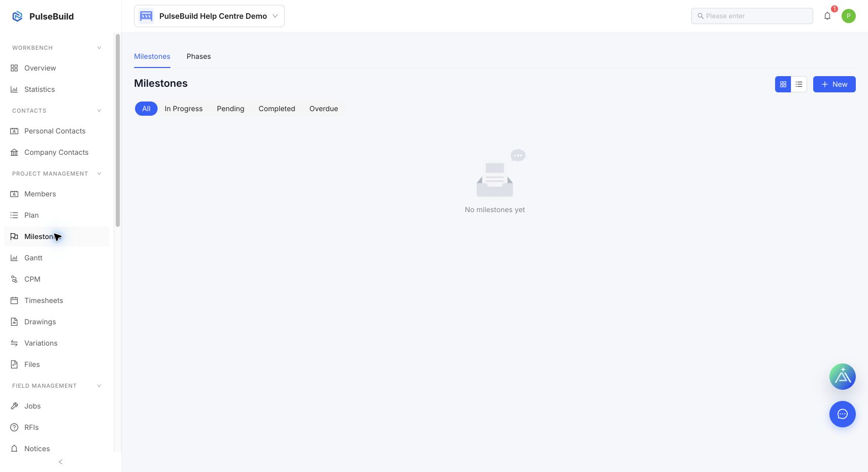Click the Timesheets calendar icon
The width and height of the screenshot is (868, 472).
click(x=14, y=300)
